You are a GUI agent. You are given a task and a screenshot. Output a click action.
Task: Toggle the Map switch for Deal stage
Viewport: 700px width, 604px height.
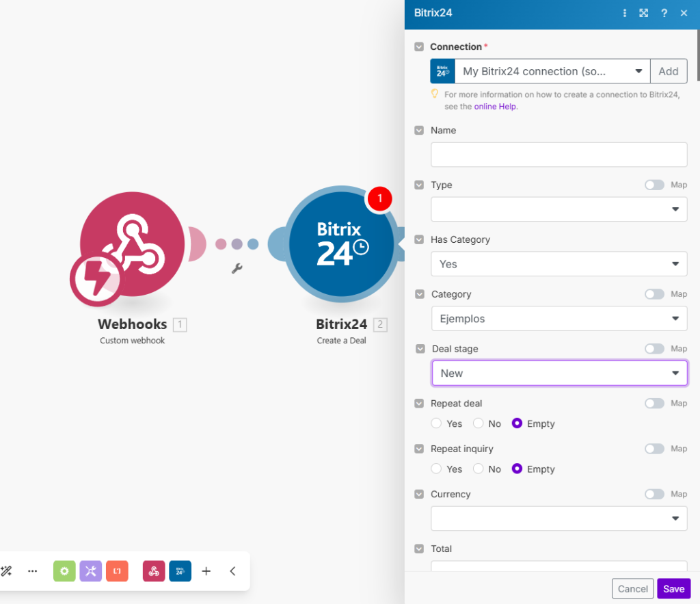click(654, 349)
